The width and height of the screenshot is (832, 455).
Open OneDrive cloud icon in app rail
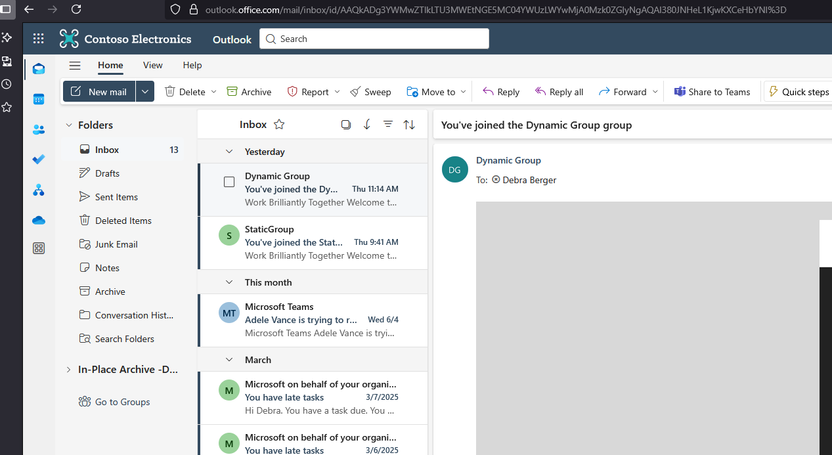click(x=39, y=220)
